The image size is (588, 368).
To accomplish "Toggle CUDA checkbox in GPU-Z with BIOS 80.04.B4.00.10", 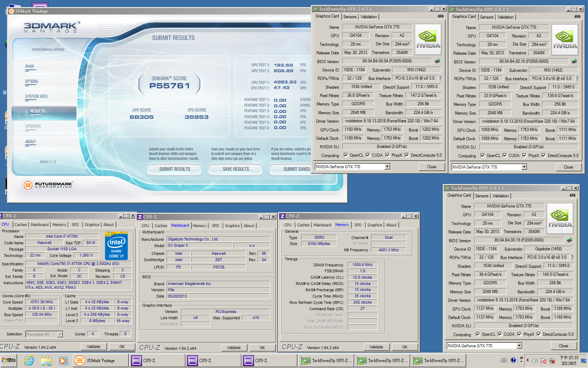I will (505, 155).
